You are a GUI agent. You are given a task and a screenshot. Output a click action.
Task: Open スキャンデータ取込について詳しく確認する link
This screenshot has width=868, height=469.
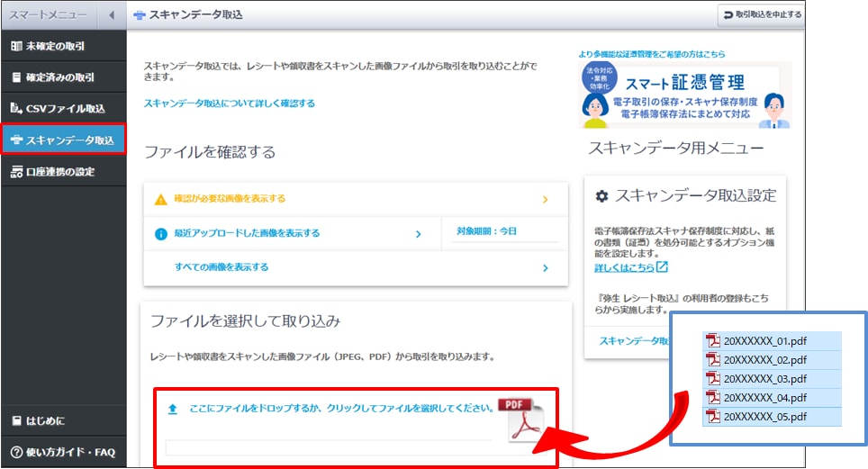pos(230,104)
